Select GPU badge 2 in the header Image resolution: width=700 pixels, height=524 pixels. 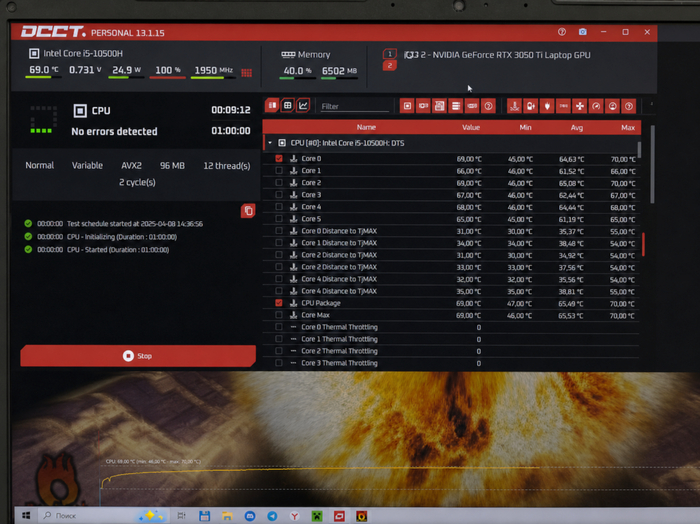pos(390,66)
